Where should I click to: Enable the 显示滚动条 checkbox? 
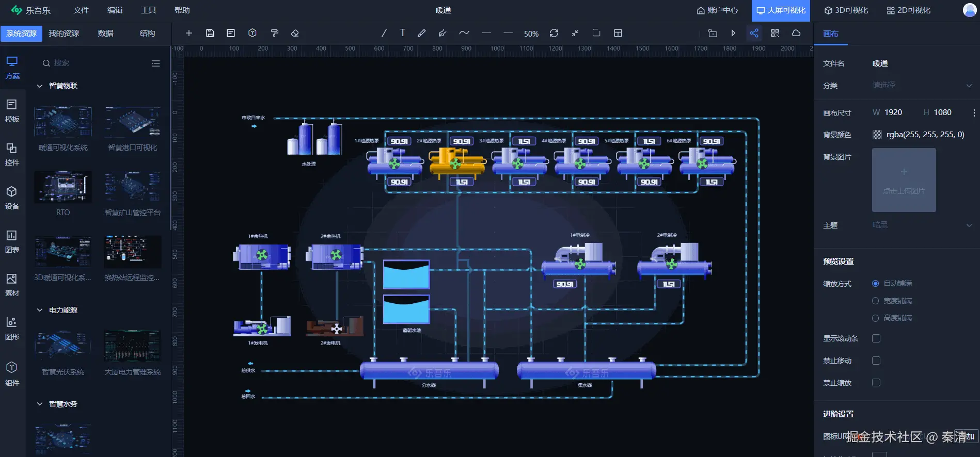pos(876,338)
